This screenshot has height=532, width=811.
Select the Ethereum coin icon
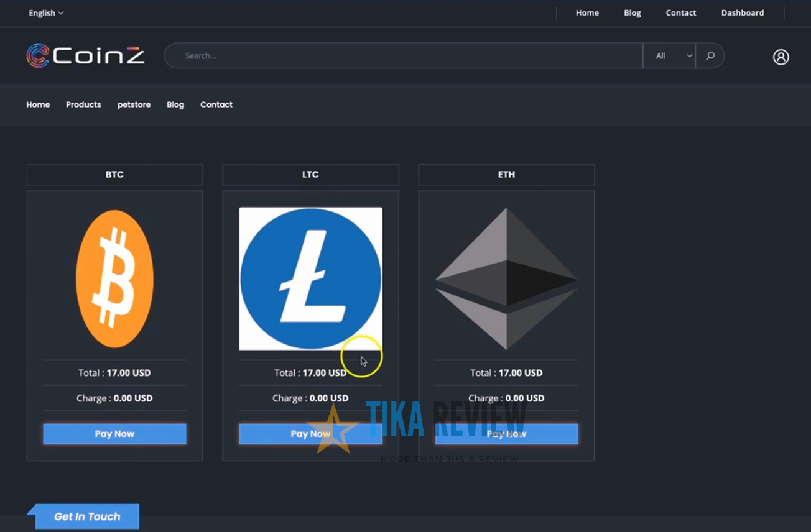pyautogui.click(x=506, y=279)
